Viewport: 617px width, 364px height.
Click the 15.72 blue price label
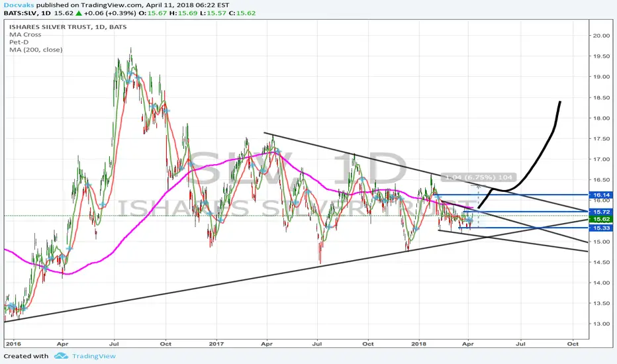(x=601, y=212)
